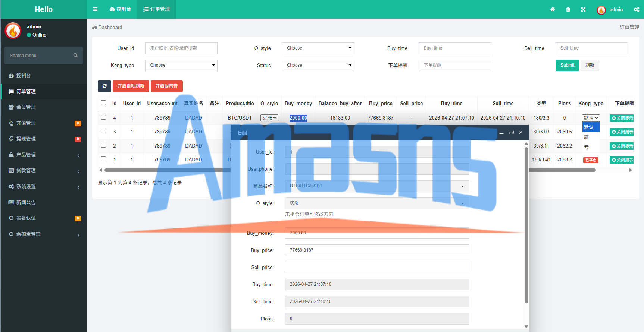Toggle fullscreen via expand arrows icon
This screenshot has height=332, width=644.
[x=583, y=10]
